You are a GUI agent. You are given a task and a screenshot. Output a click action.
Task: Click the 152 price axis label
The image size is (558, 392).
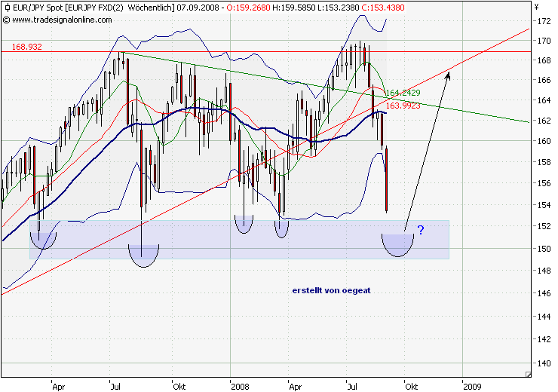point(544,226)
